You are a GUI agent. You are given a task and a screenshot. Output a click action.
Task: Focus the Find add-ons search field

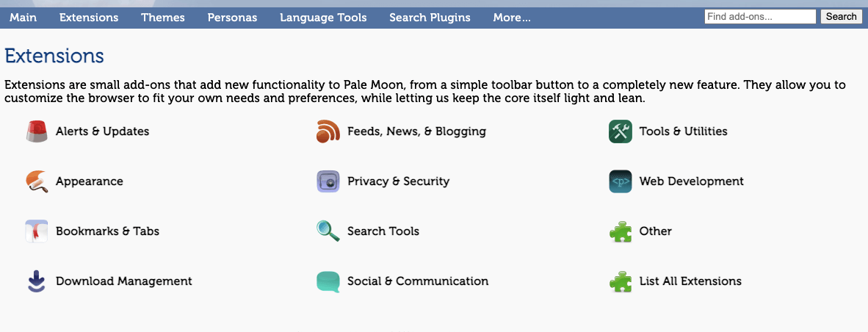tap(760, 17)
